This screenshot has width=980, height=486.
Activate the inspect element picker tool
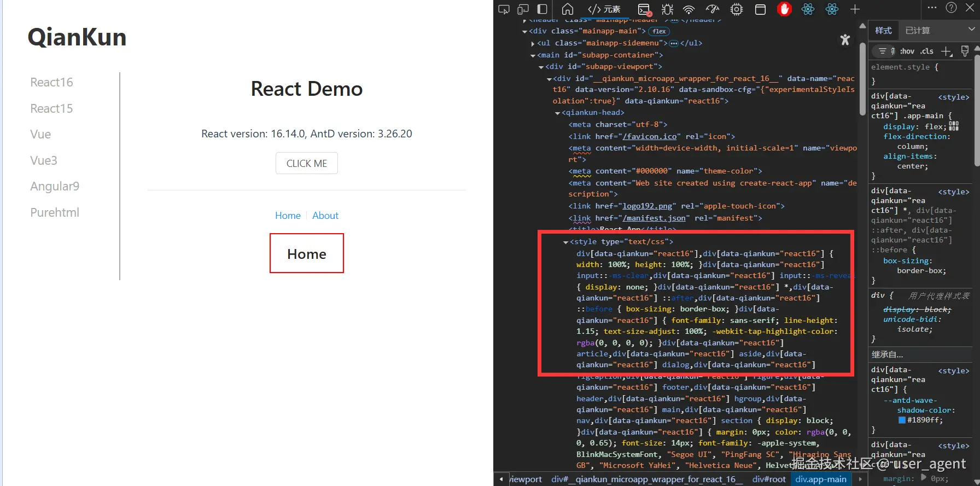[504, 9]
